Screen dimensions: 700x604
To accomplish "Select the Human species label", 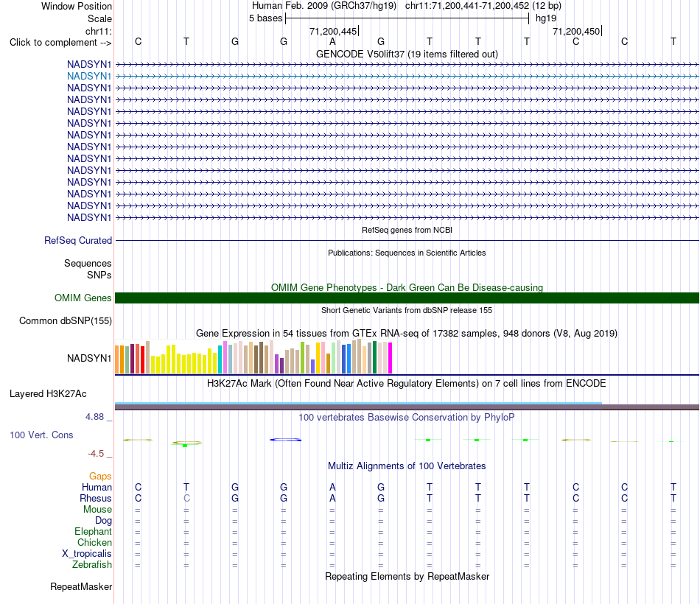I will pyautogui.click(x=97, y=487).
